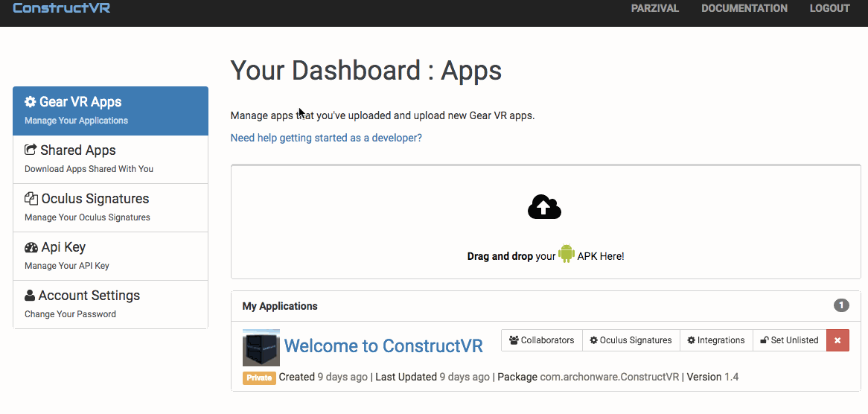The image size is (868, 414).
Task: Select the Gear VR Apps sidebar tab
Action: click(x=111, y=111)
